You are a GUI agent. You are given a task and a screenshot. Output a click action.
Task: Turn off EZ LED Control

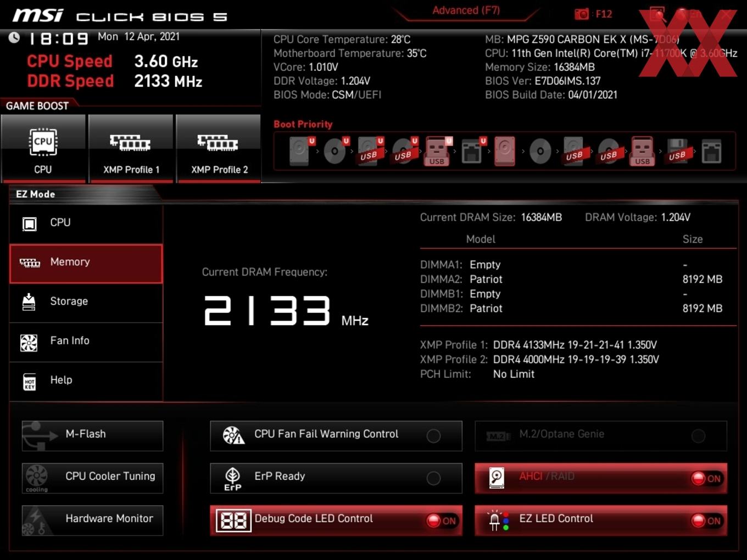706,520
